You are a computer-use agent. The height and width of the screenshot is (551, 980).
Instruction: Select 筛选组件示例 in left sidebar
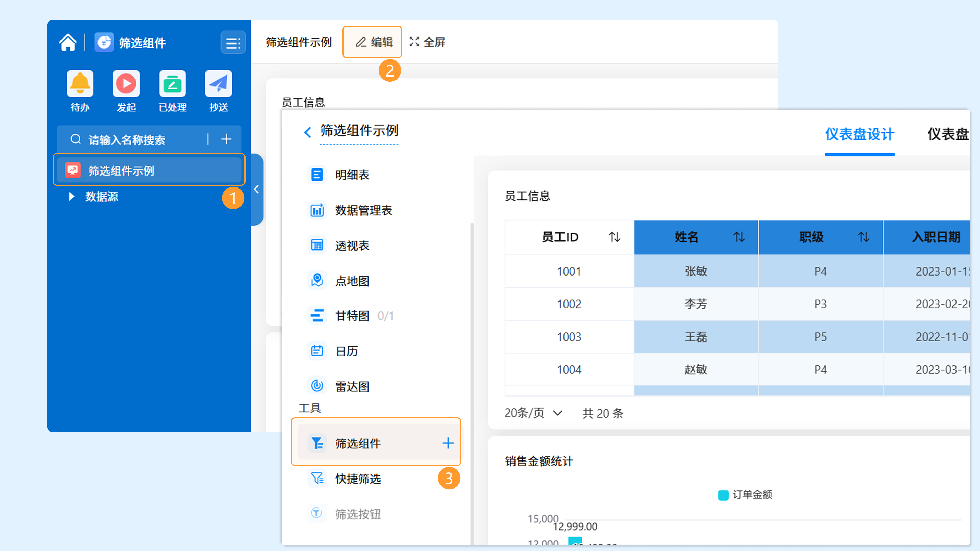[x=149, y=170]
